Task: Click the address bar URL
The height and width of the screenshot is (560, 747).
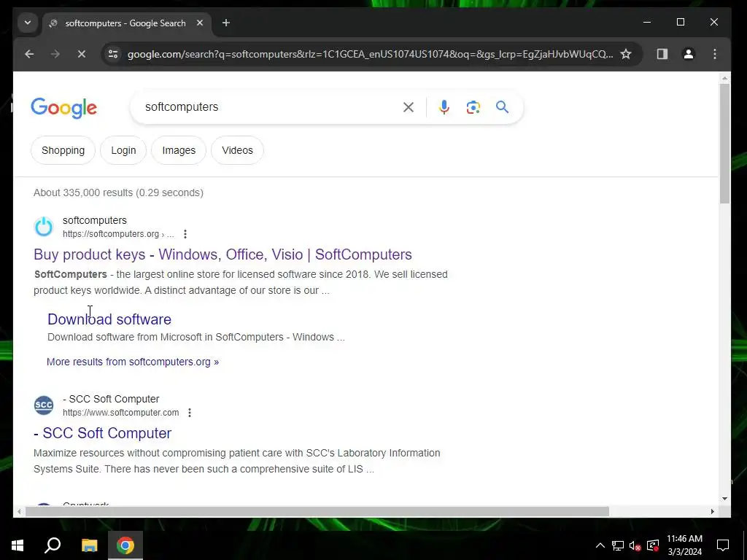Action: (370, 54)
